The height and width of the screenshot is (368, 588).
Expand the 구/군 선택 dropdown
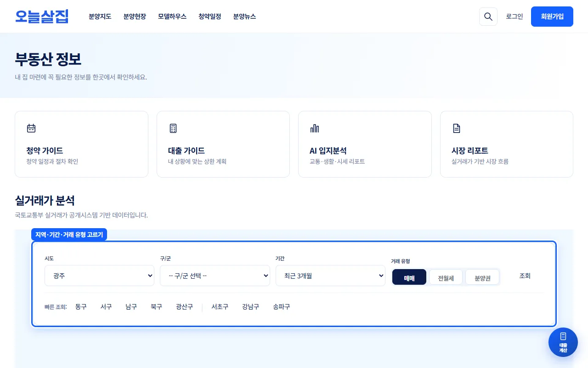215,276
